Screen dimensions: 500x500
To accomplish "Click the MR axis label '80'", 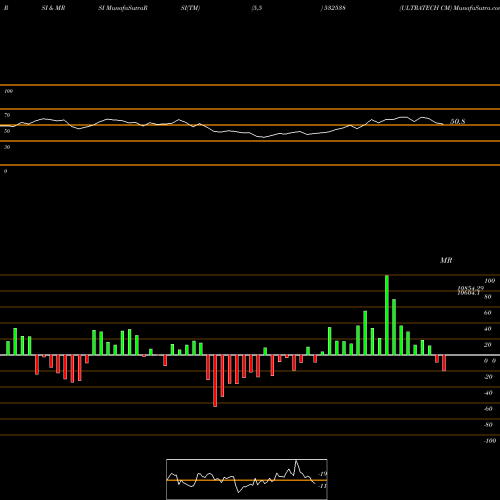I will (488, 297).
